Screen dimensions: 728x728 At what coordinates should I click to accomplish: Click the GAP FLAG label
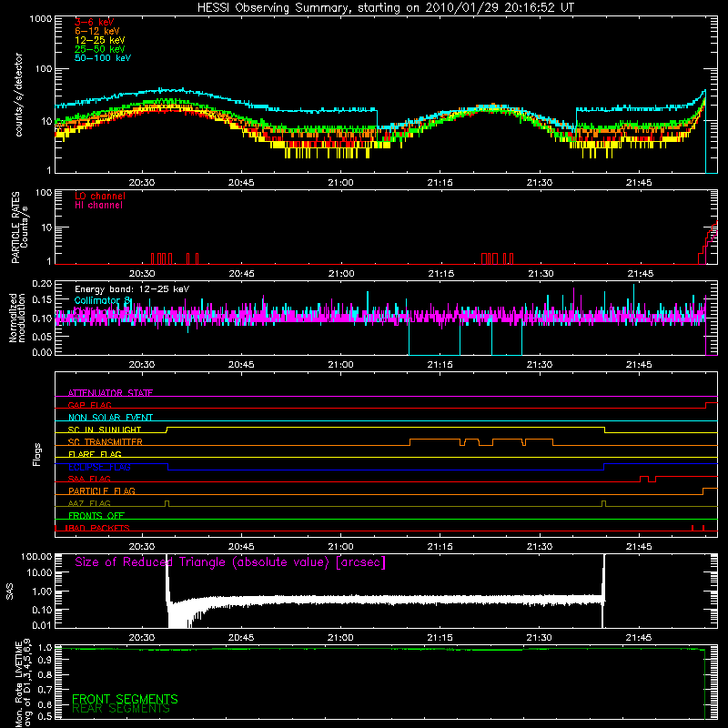89,405
